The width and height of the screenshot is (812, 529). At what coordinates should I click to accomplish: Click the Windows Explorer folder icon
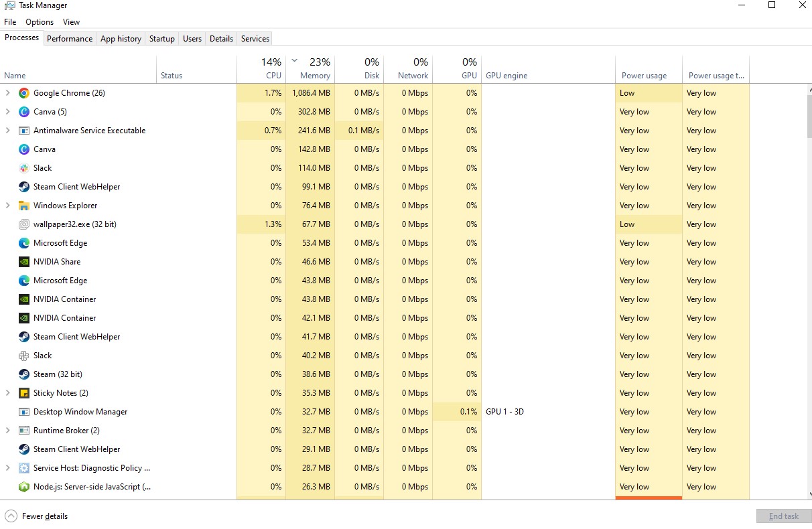click(x=24, y=206)
